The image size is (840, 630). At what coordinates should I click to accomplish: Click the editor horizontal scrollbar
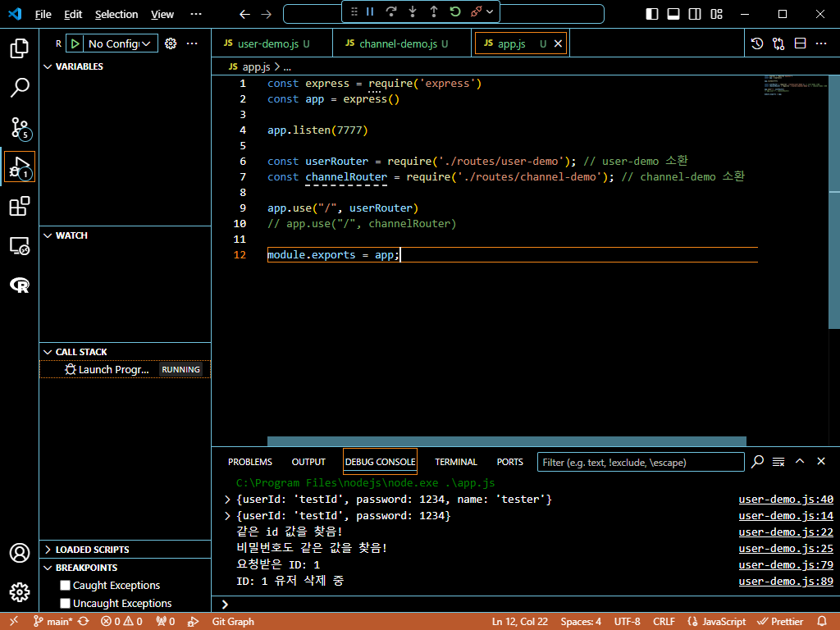(x=506, y=441)
